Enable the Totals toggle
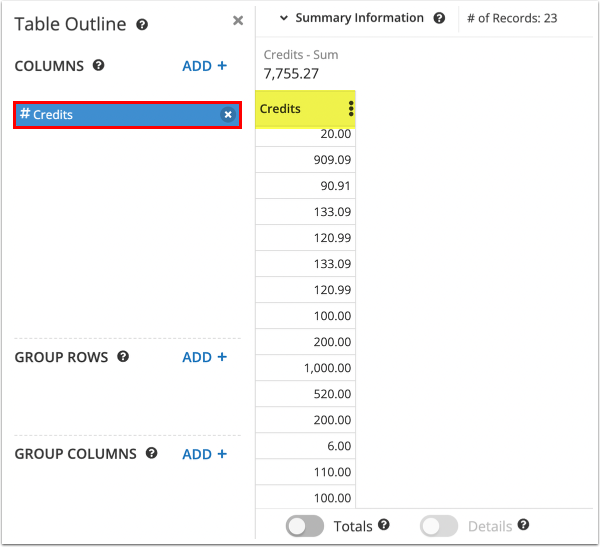The height and width of the screenshot is (547, 600). (x=305, y=526)
